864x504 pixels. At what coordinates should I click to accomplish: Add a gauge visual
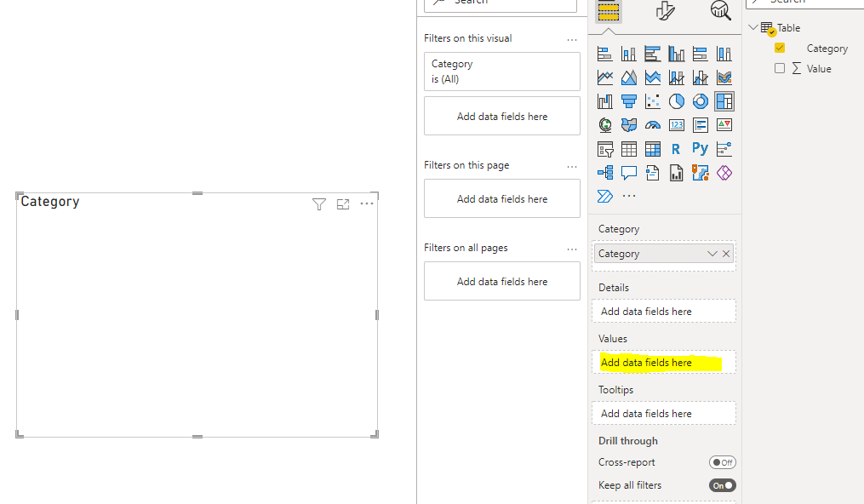click(652, 125)
